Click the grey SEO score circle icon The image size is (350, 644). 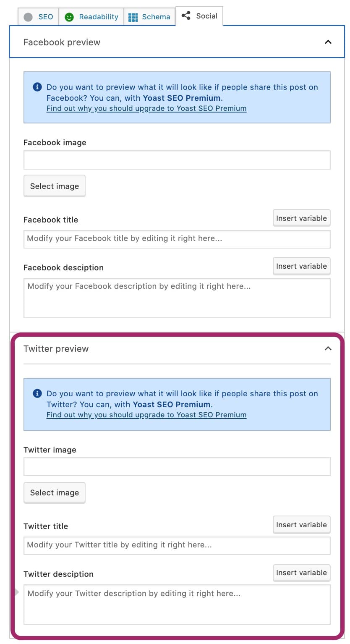point(28,17)
